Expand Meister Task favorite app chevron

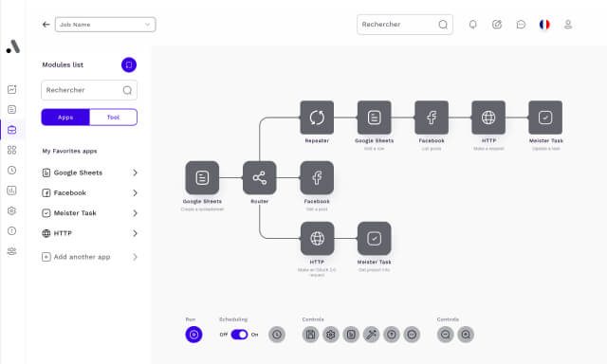pyautogui.click(x=135, y=213)
